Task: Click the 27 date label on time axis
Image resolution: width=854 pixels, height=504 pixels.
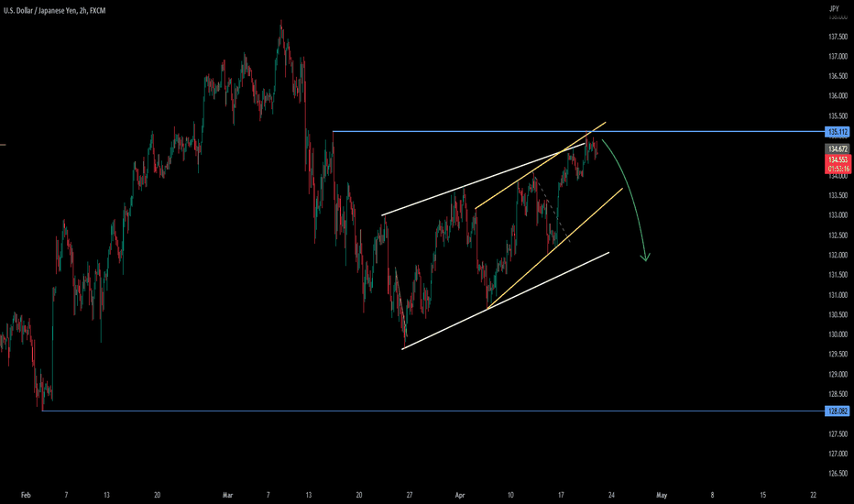Action: (x=410, y=495)
